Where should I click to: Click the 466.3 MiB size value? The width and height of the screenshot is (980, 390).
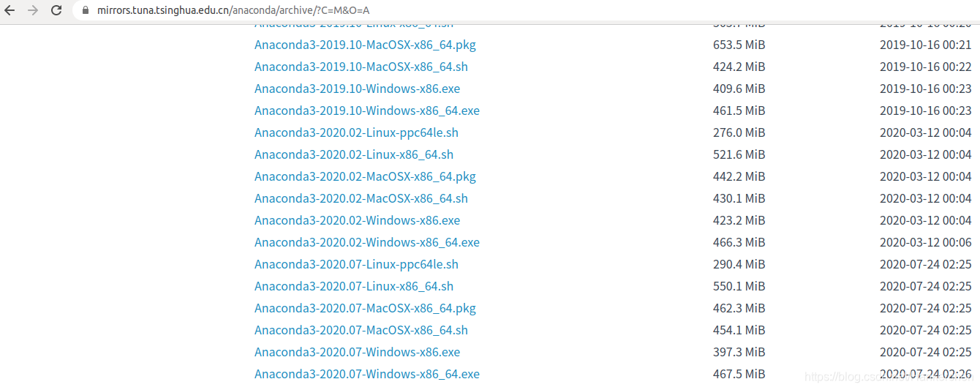pyautogui.click(x=739, y=242)
